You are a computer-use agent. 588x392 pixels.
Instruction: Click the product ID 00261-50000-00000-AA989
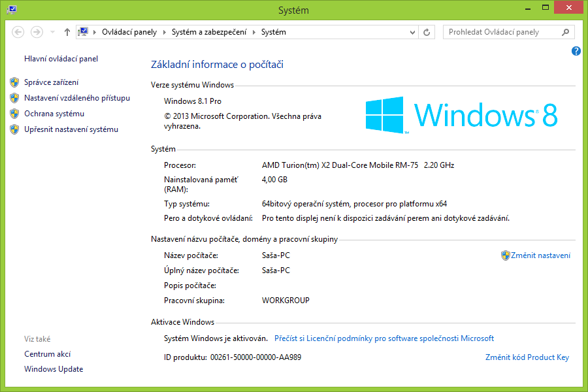[255, 357]
